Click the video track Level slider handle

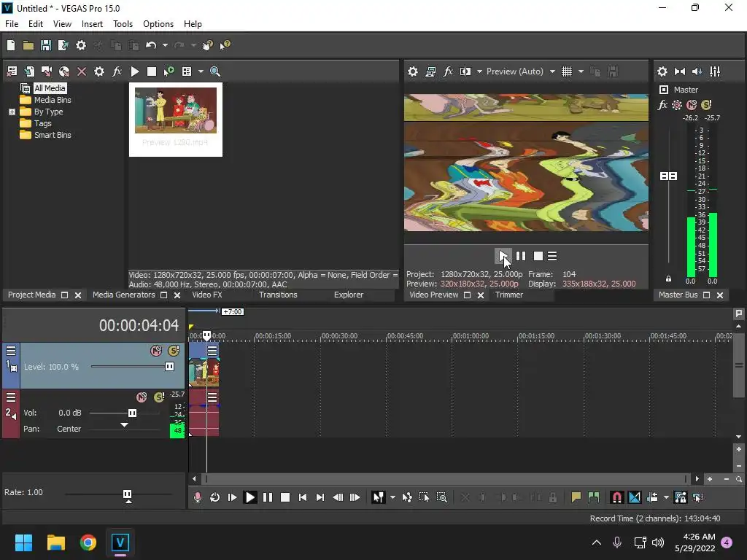click(x=169, y=366)
